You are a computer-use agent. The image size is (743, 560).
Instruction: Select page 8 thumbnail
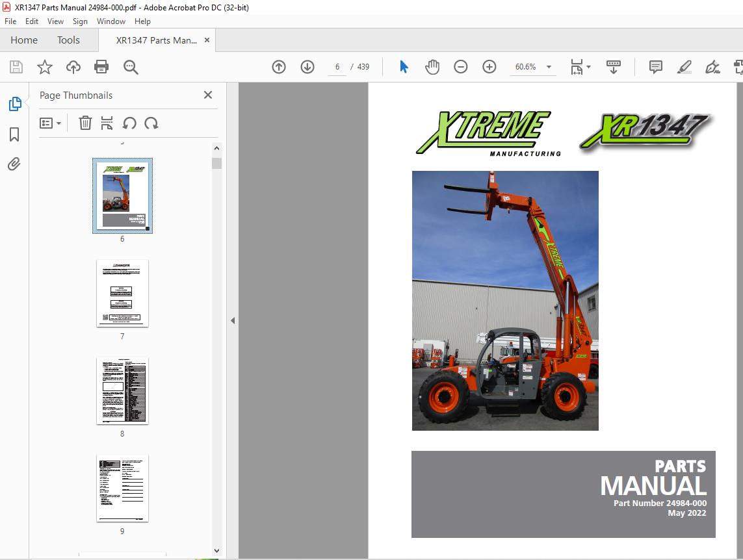pos(122,390)
